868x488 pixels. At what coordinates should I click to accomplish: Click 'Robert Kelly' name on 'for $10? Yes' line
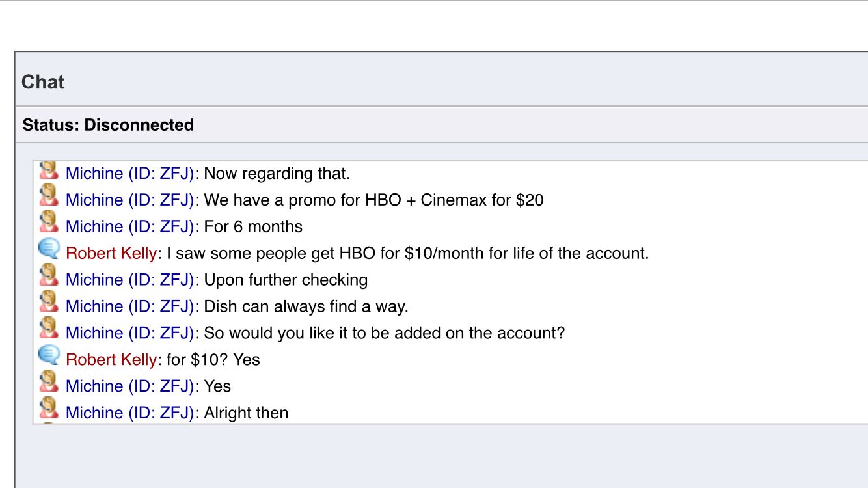(111, 360)
